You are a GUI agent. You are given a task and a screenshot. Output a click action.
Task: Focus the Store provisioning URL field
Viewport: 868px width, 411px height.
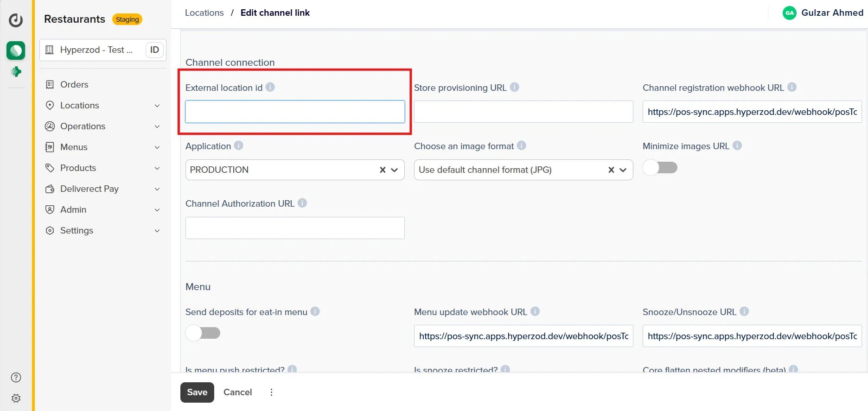523,112
